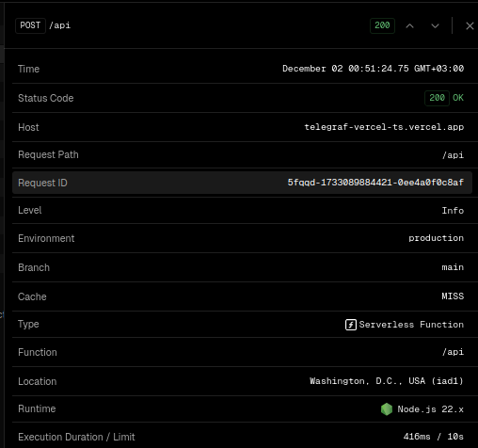Click the Environment row label
Image resolution: width=478 pixels, height=448 pixels.
point(46,238)
